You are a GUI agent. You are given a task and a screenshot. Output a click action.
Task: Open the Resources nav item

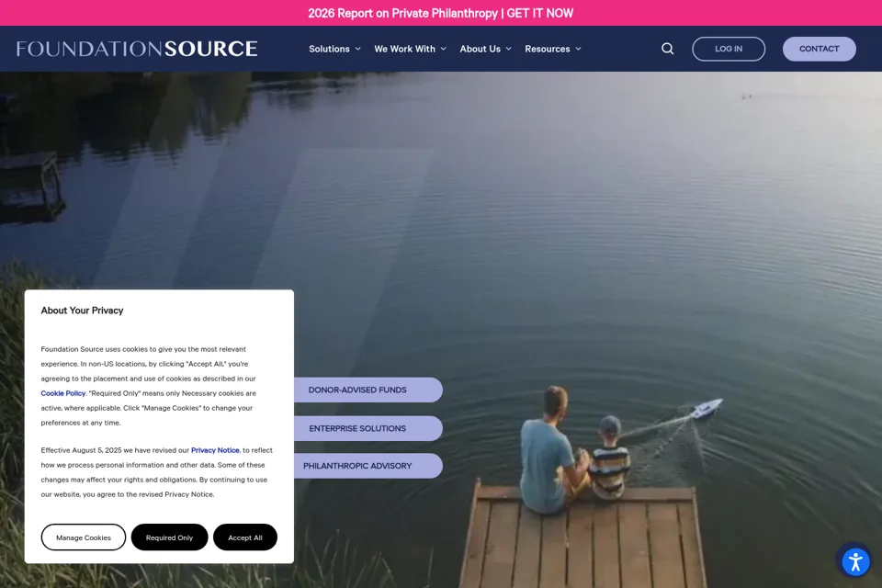[x=548, y=49]
